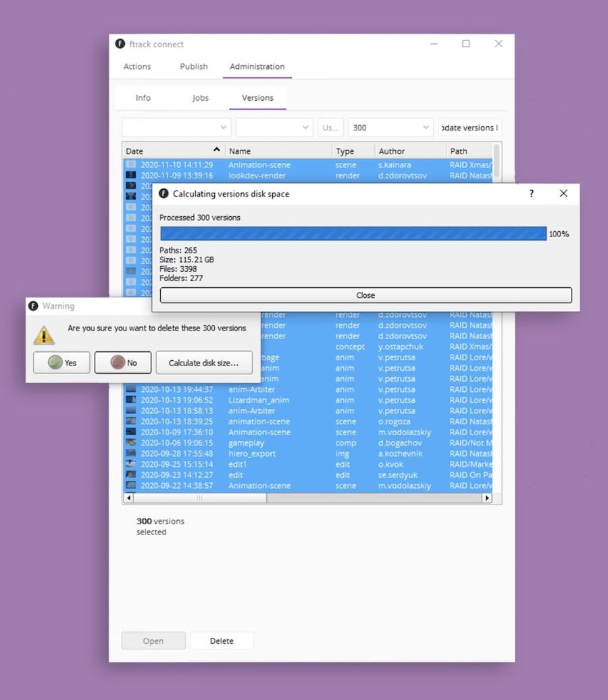
Task: Select the lookdev-render 2020-11-09 row
Action: 307,176
